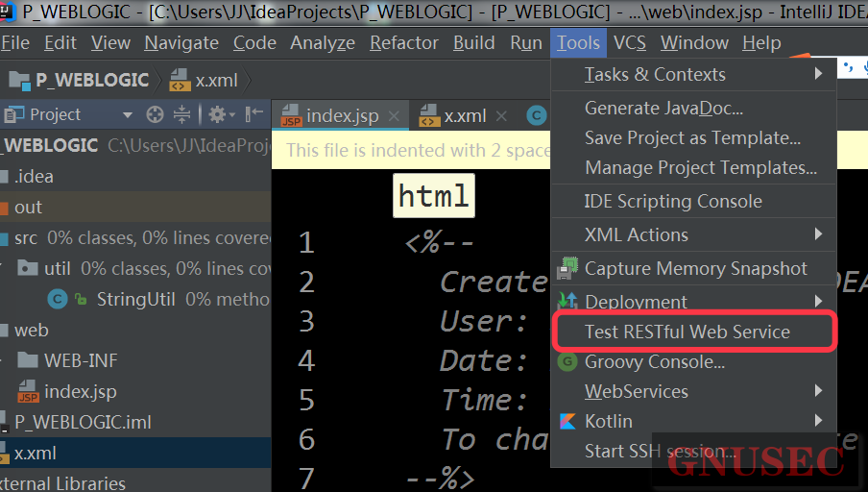Click line number 3 in gutter
Image resolution: width=868 pixels, height=492 pixels.
point(306,321)
